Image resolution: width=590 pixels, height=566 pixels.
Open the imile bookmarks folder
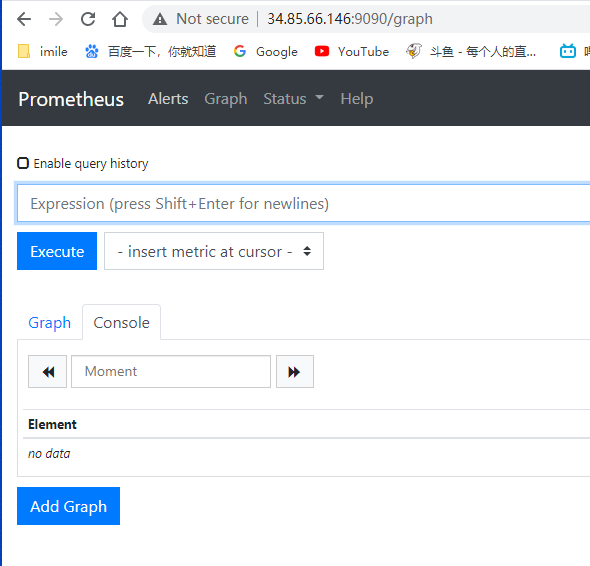point(43,52)
